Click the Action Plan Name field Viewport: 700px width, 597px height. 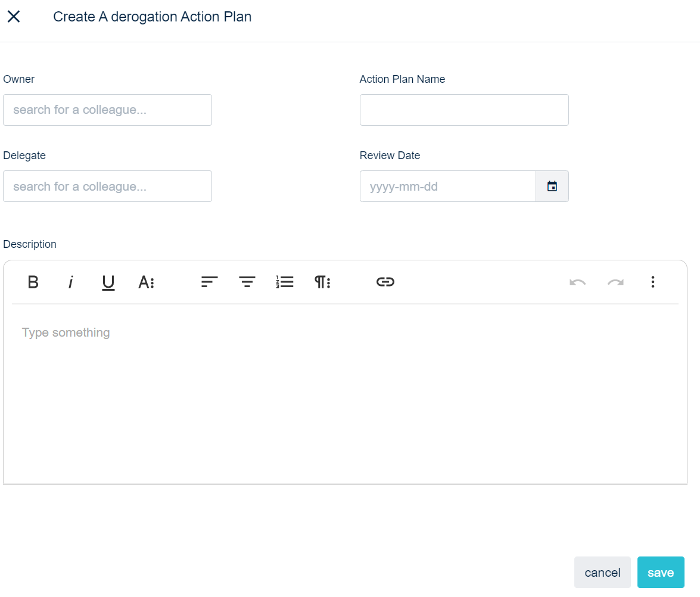click(x=464, y=110)
